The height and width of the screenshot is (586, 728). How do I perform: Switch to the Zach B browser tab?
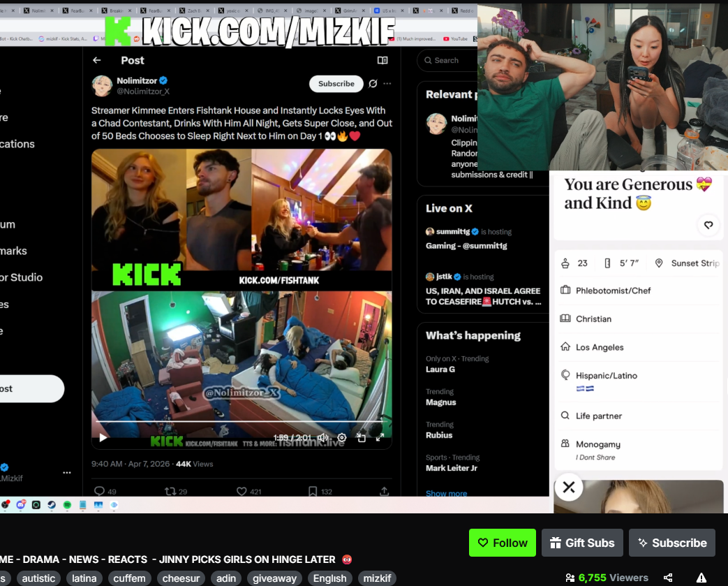193,10
